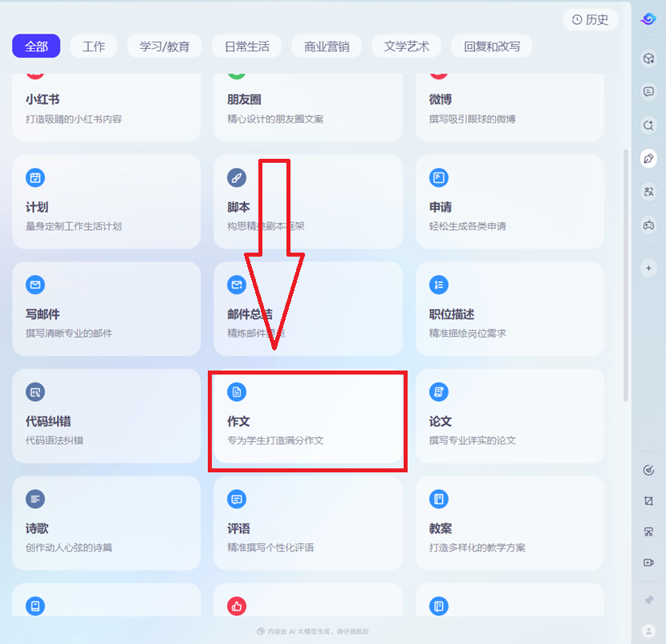
Task: Switch to the 工作 tab
Action: [x=93, y=47]
